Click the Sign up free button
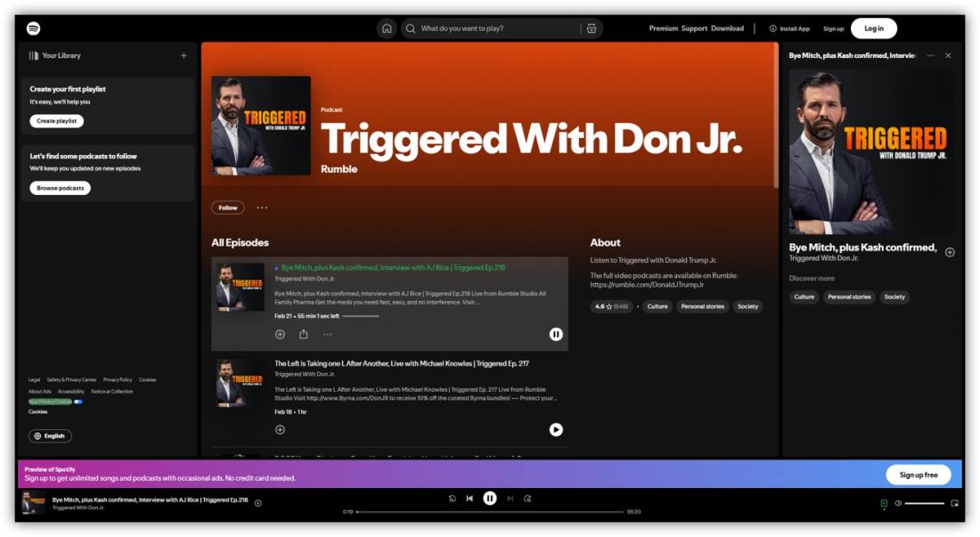This screenshot has width=980, height=537. click(919, 476)
